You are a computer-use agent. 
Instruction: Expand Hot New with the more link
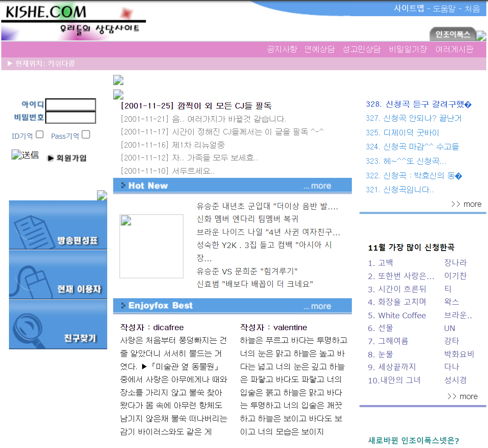coord(317,186)
